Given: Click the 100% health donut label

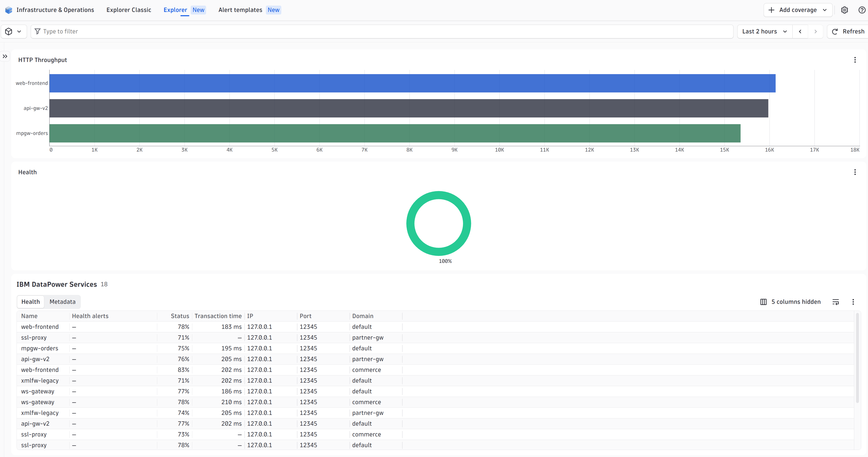Looking at the screenshot, I should (x=445, y=261).
